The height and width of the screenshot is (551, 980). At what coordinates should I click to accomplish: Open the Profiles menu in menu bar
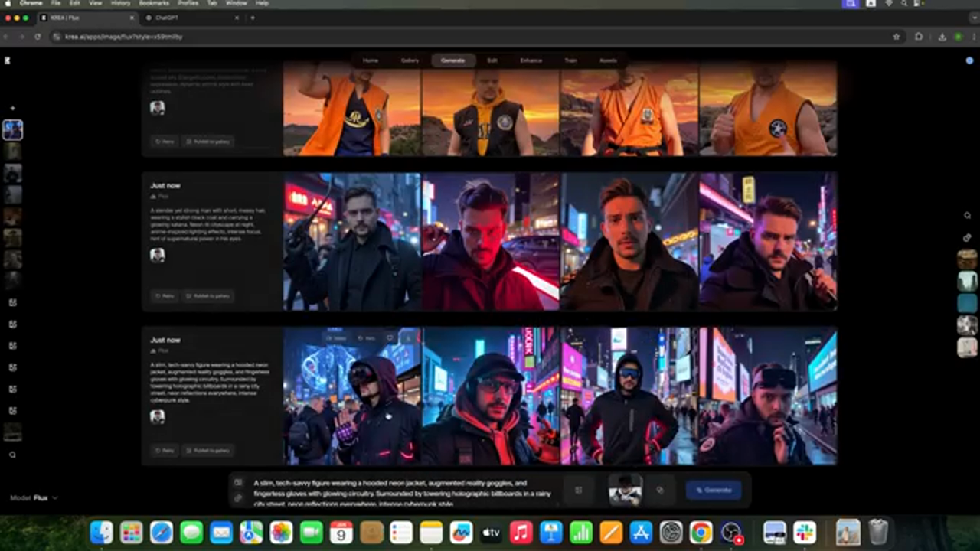[x=188, y=3]
